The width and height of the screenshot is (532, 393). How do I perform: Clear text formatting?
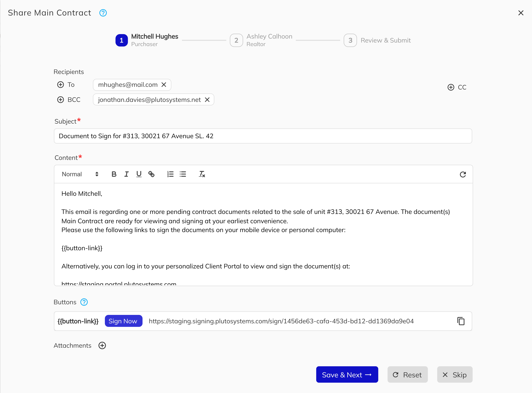click(x=202, y=174)
